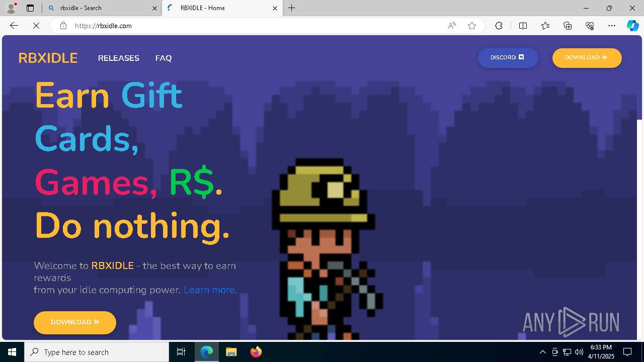Viewport: 644px width, 362px height.
Task: Open the tab actions menu icon
Action: tap(30, 8)
